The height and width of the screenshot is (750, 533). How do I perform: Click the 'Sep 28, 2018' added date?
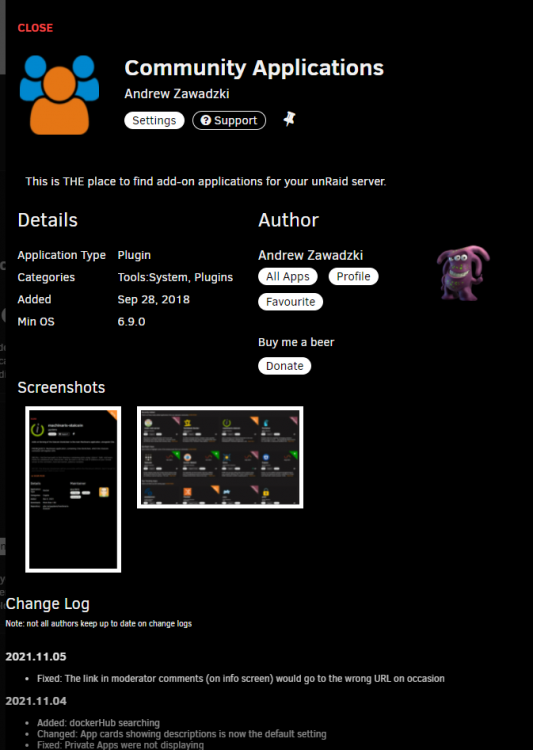[154, 299]
